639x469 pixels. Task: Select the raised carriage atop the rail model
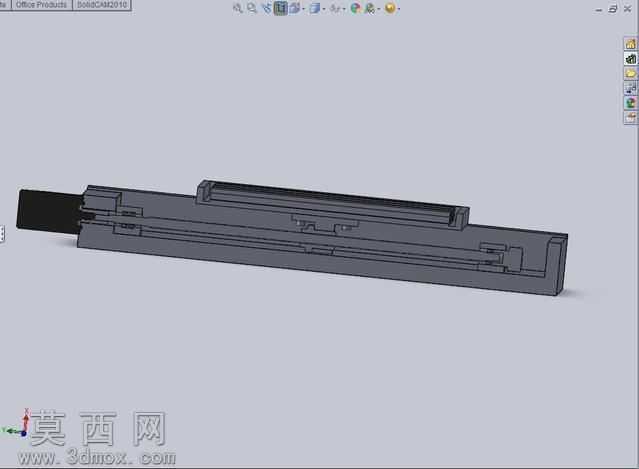(332, 203)
